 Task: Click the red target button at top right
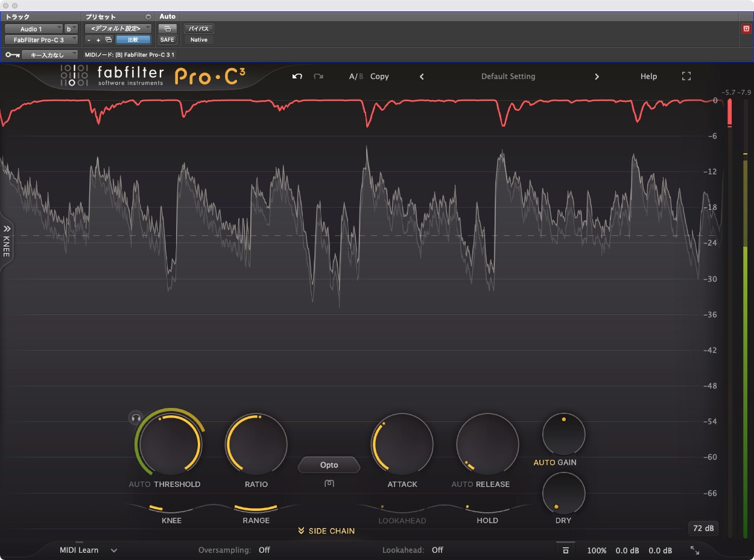pyautogui.click(x=746, y=29)
